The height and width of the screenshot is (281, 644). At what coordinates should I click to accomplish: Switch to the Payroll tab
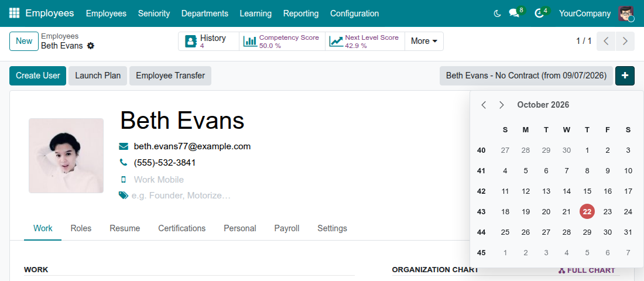click(x=287, y=228)
